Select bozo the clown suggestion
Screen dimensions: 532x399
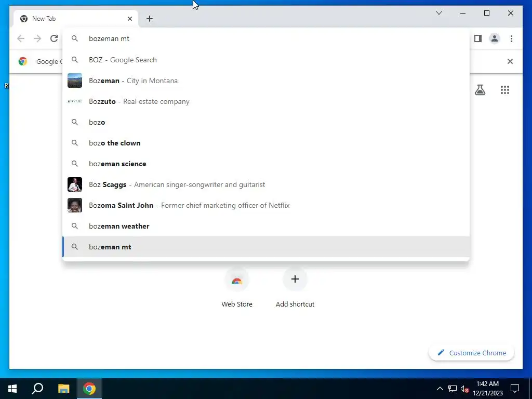pyautogui.click(x=266, y=143)
